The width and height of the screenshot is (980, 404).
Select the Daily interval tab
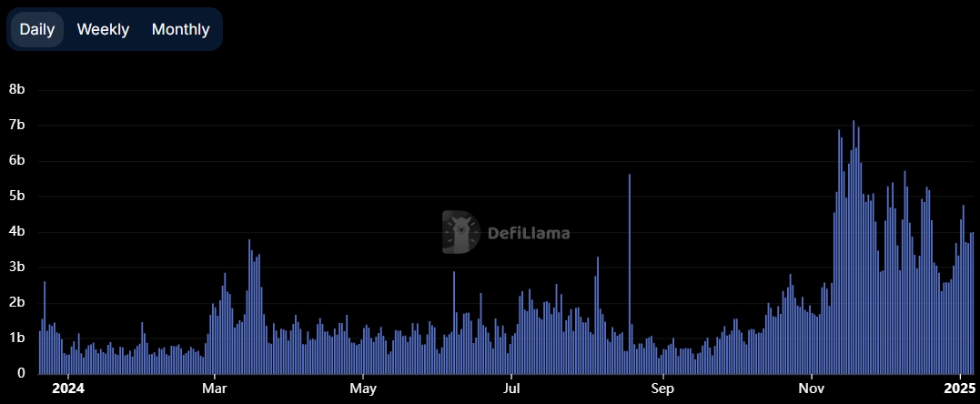37,29
